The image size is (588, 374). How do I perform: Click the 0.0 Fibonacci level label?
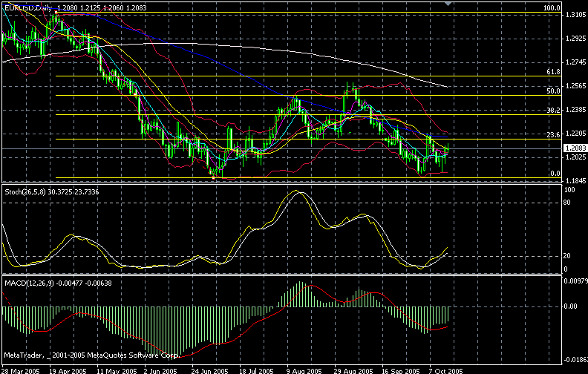coord(553,174)
